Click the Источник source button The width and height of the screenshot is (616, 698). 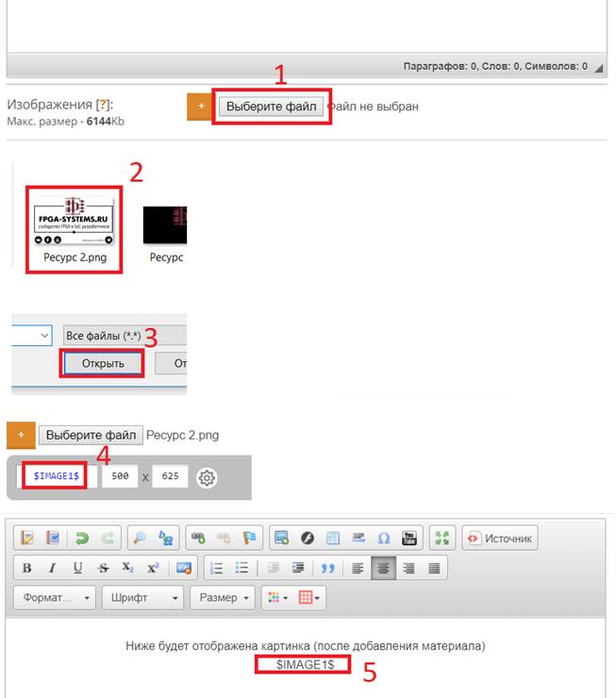[x=500, y=539]
